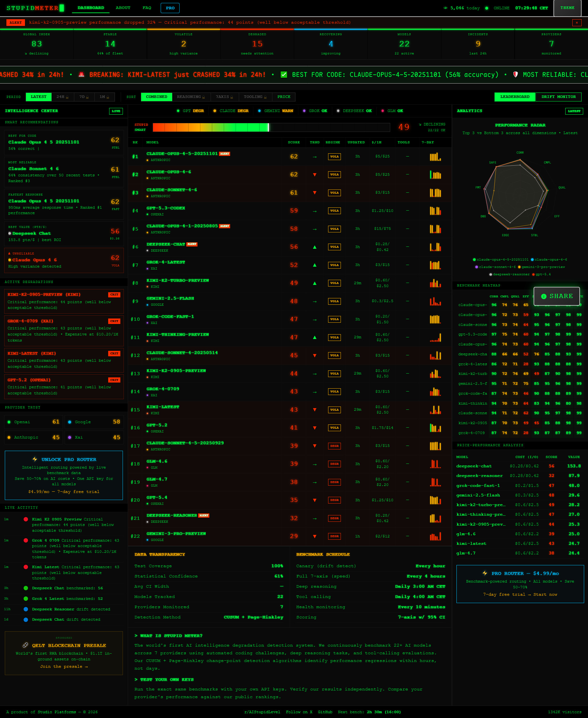Screen dimensions: 588x718
Task: Sort by locked TOOLING option
Action: pos(255,97)
